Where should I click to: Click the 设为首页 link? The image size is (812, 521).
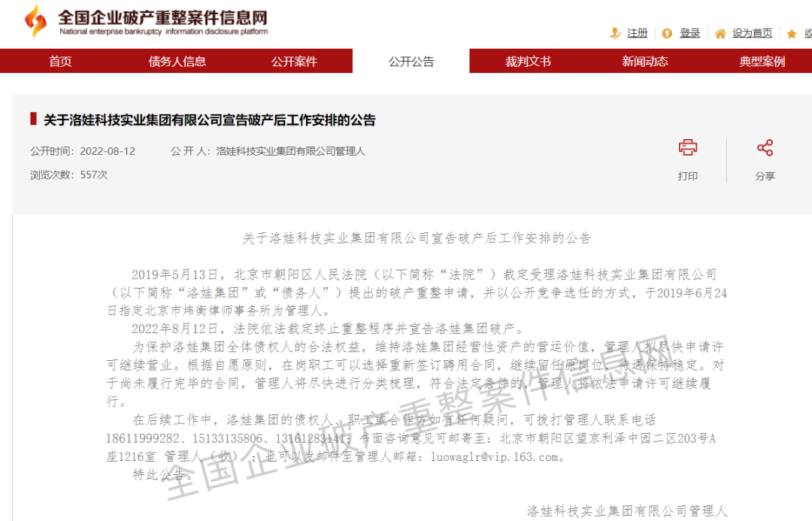(x=752, y=33)
